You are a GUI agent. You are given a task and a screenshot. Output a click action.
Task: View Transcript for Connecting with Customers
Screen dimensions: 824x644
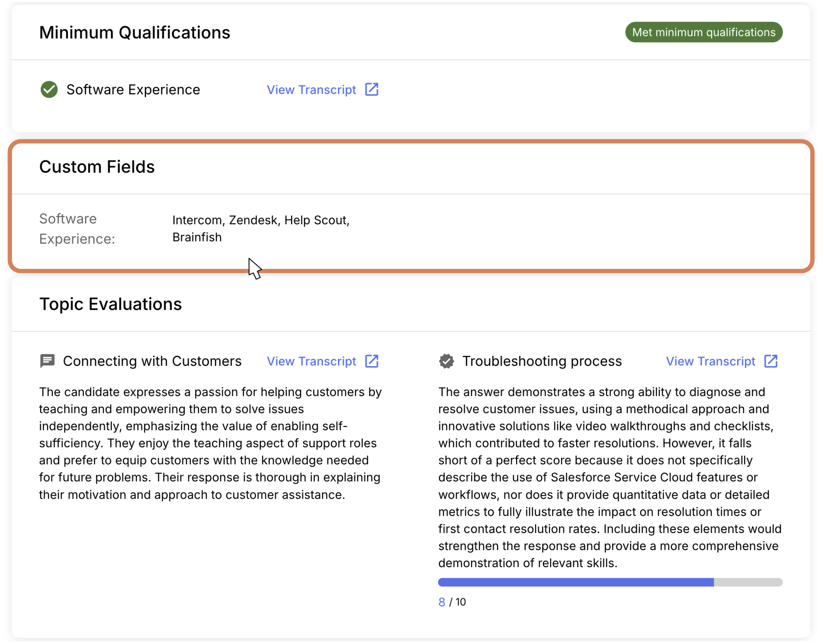(x=311, y=361)
